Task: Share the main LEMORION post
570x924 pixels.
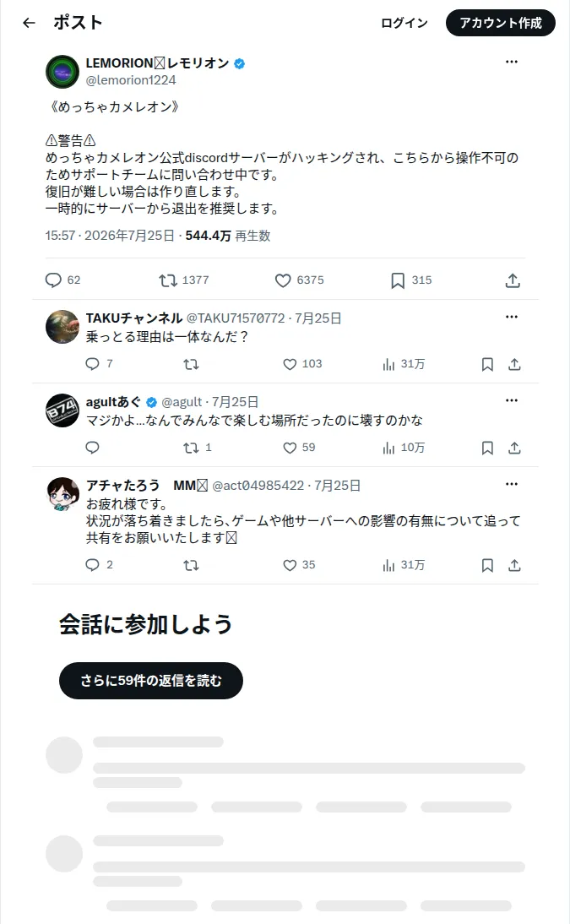Action: pyautogui.click(x=513, y=280)
